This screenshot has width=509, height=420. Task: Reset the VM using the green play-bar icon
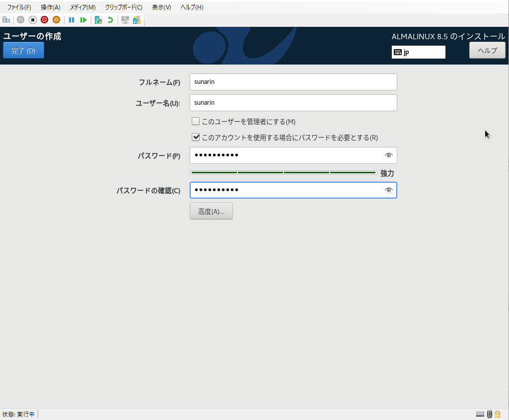[x=83, y=20]
